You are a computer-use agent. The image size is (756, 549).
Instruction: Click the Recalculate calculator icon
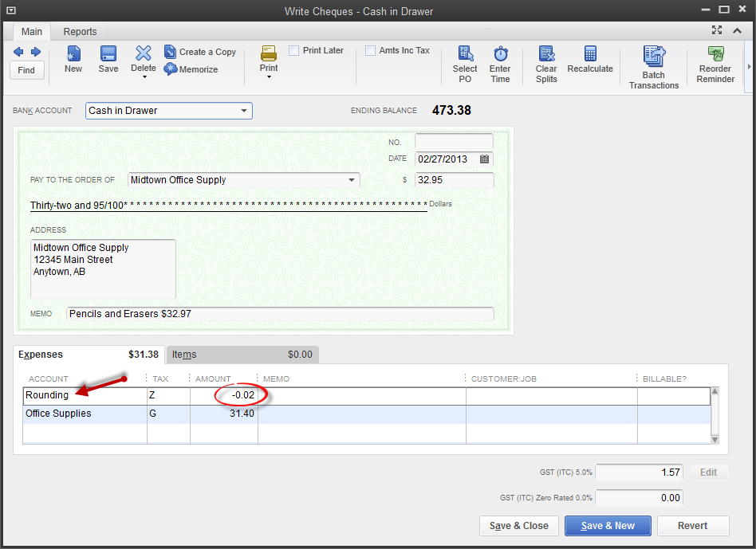(590, 53)
